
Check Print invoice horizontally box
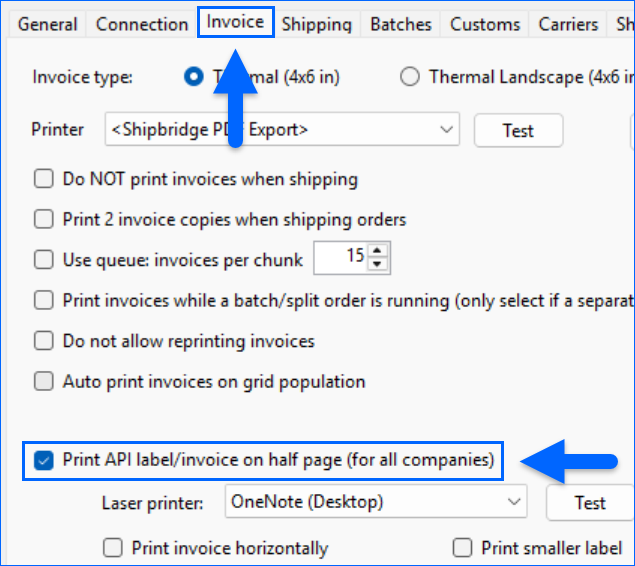coord(114,548)
